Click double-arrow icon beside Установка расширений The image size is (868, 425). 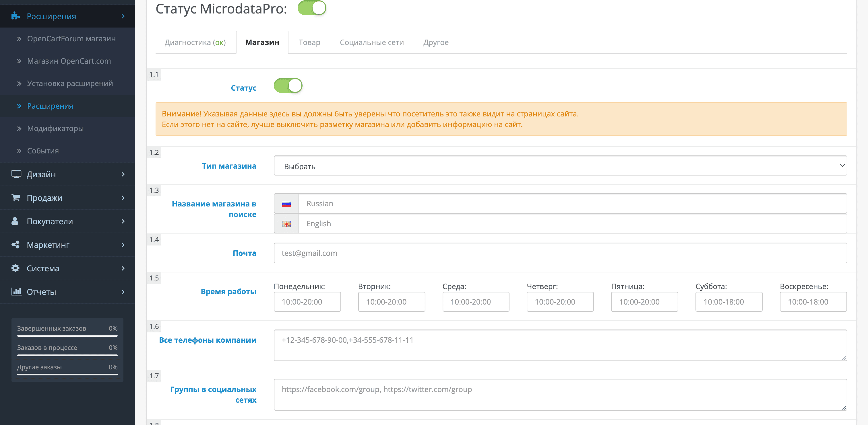(x=19, y=83)
